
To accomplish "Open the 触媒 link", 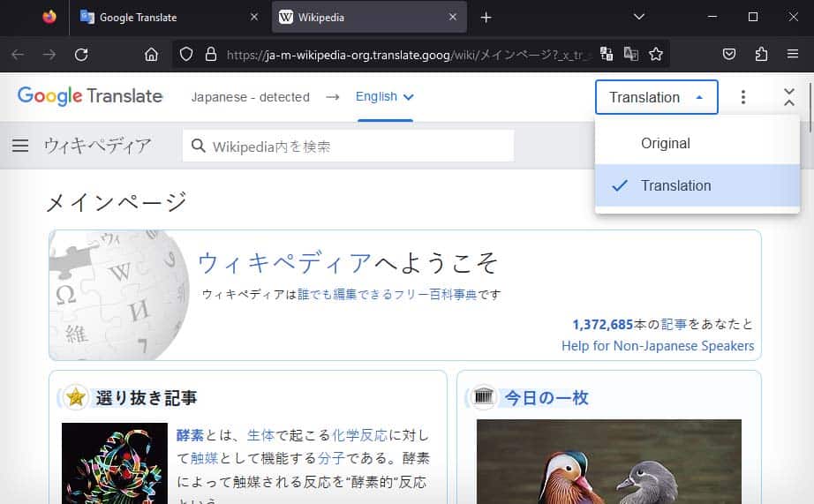I will pos(205,458).
